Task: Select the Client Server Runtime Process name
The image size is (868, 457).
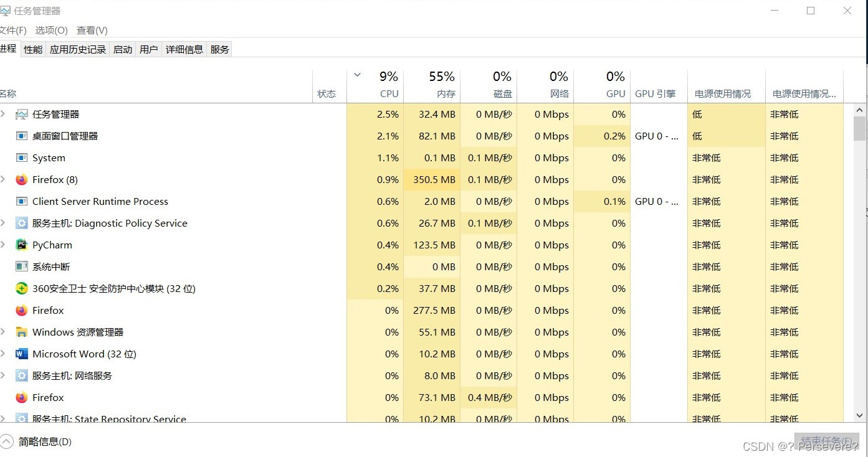Action: click(x=100, y=202)
